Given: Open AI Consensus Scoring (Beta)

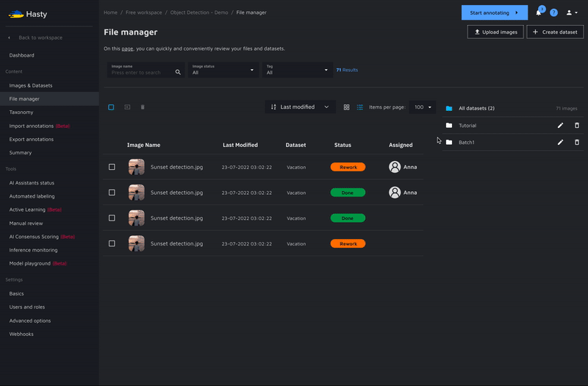Looking at the screenshot, I should point(42,237).
